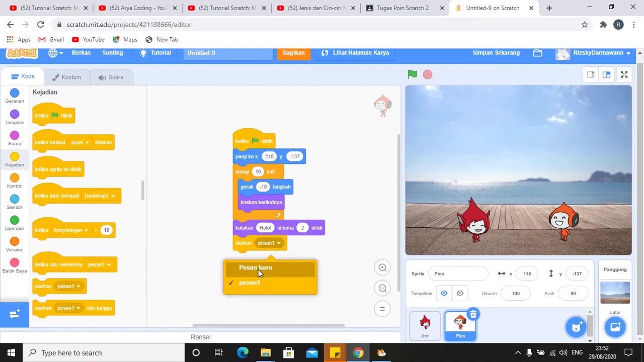Switch to small stage layout
This screenshot has width=644, height=362.
[x=591, y=74]
